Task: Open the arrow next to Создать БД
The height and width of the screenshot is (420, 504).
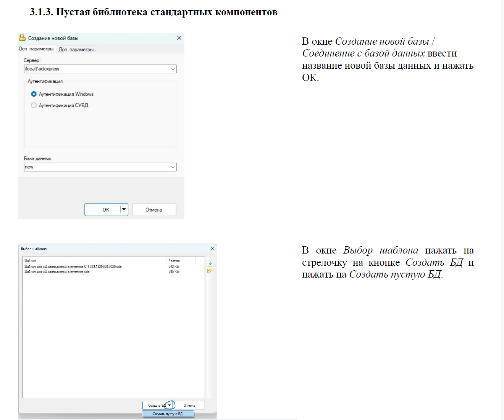Action: [x=170, y=405]
